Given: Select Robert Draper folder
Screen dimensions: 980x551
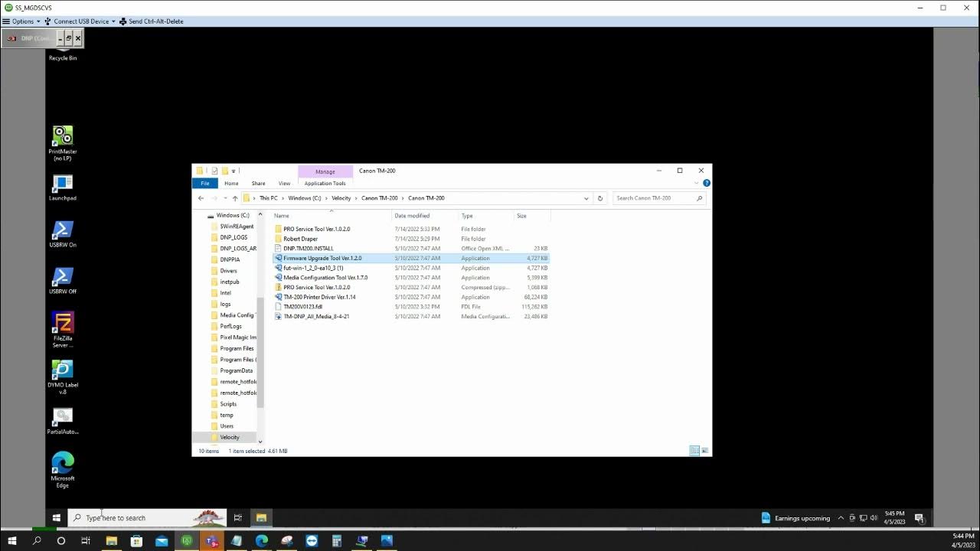Looking at the screenshot, I should [x=300, y=239].
